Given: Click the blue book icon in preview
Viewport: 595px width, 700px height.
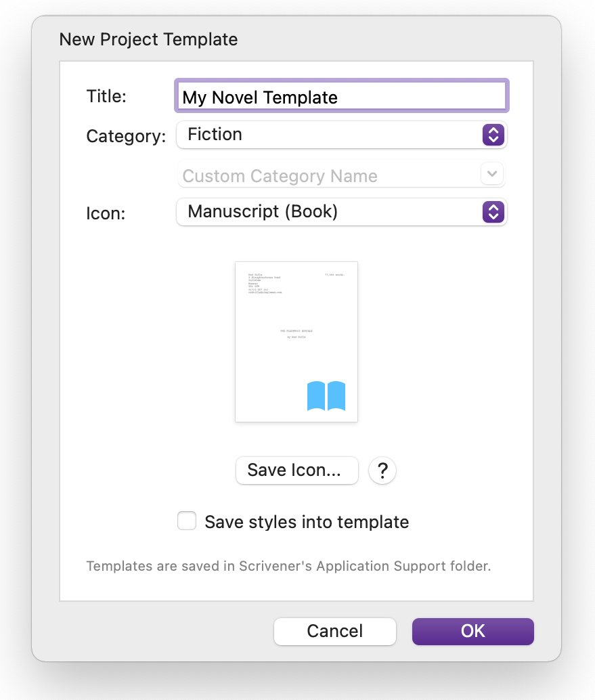Looking at the screenshot, I should coord(326,396).
